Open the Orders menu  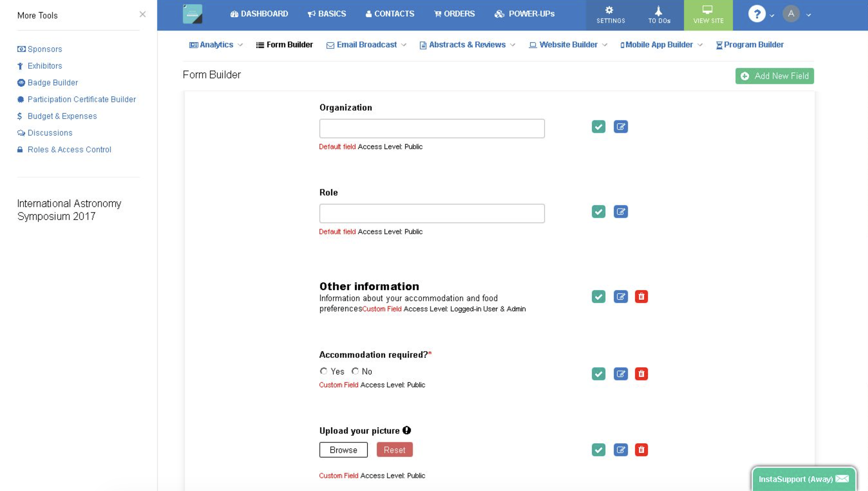[454, 14]
